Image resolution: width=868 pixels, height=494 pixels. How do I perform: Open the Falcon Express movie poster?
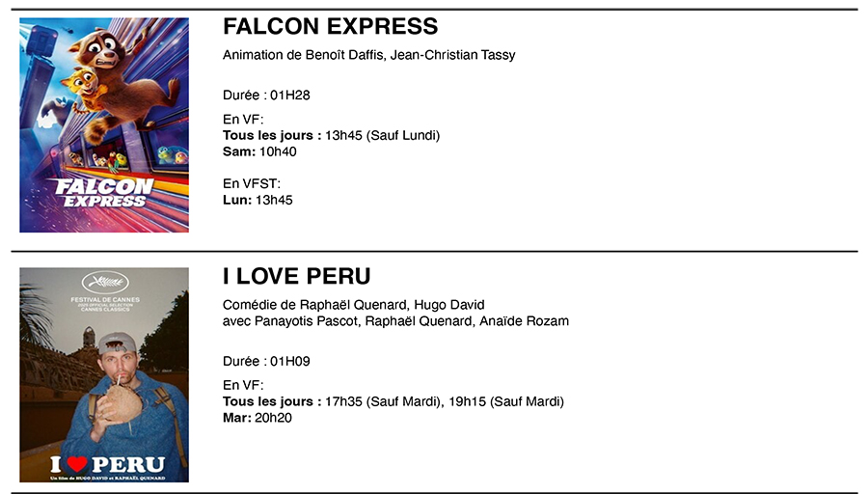pos(104,124)
